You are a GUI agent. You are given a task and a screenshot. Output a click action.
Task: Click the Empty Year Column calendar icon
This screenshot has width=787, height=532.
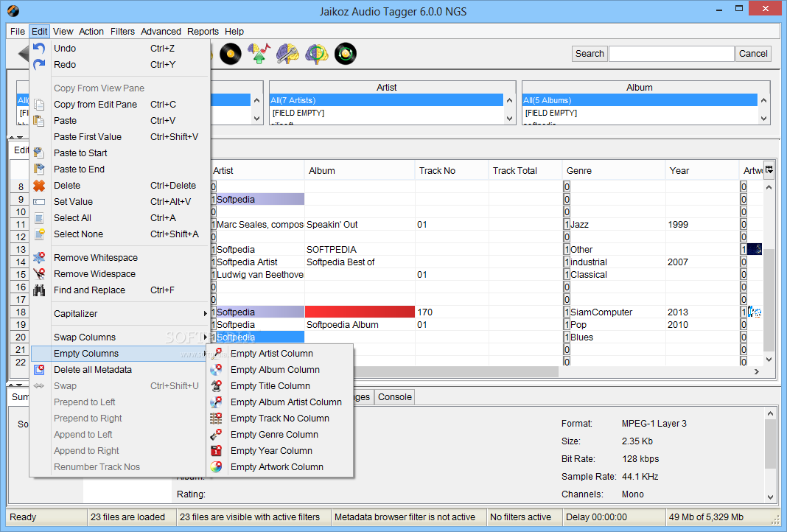pyautogui.click(x=217, y=451)
